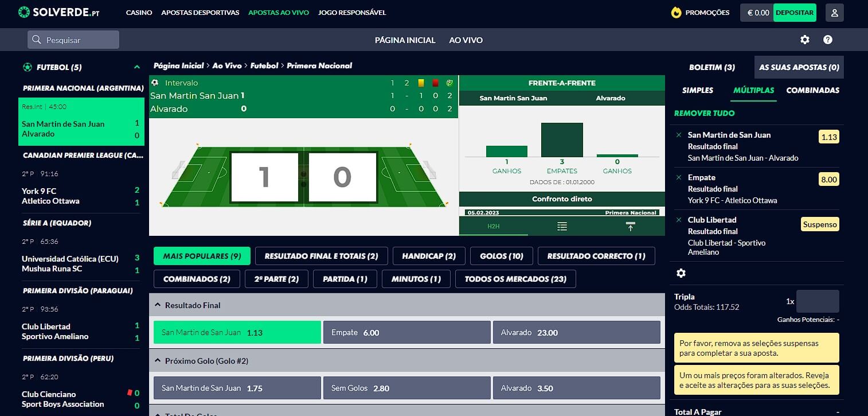Collapse the Futebol sports list
868x416 pixels.
(x=136, y=67)
